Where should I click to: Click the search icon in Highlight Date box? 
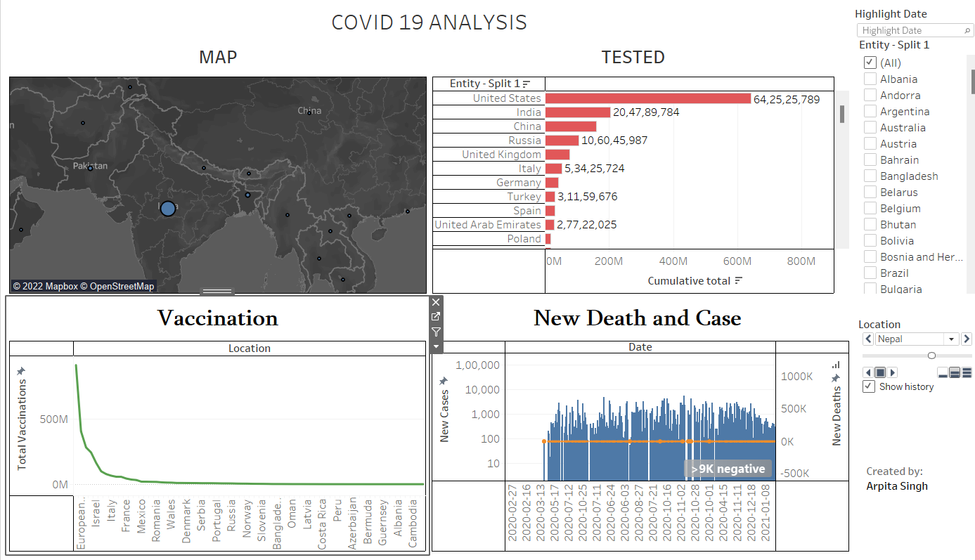967,30
